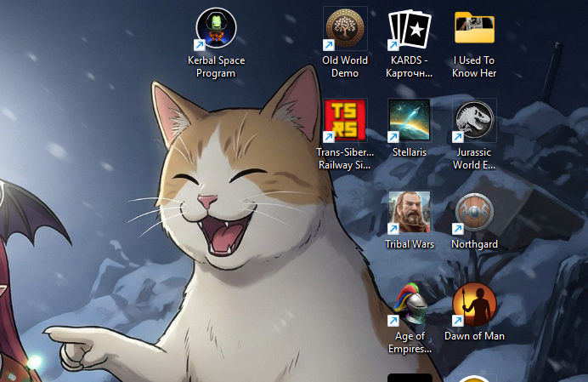Select the Stellaris shortcut icon
The image size is (588, 382).
[x=410, y=120]
